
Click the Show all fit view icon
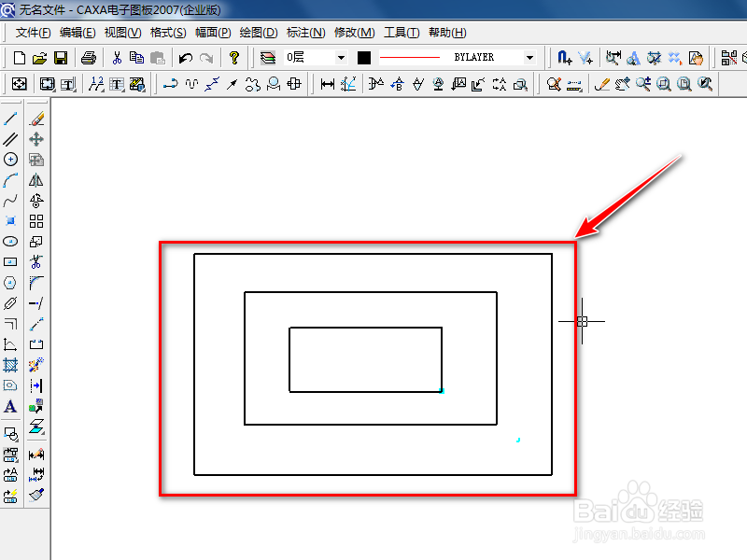[684, 84]
